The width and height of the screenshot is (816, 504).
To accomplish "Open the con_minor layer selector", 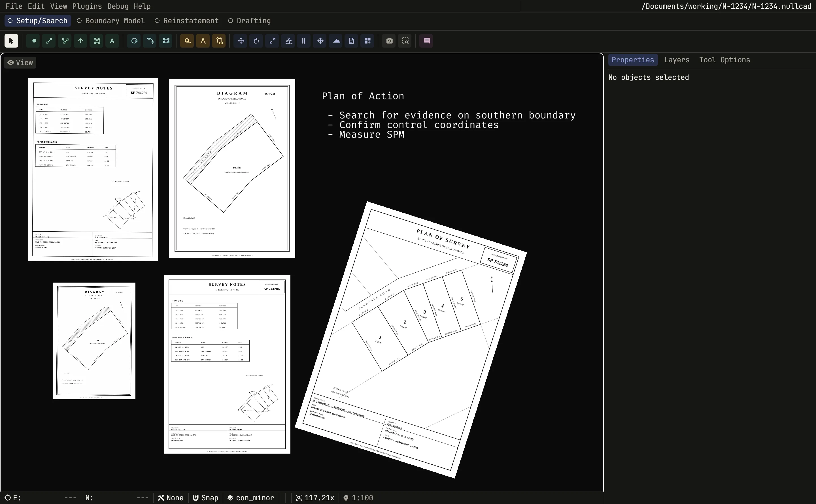I will pyautogui.click(x=251, y=498).
